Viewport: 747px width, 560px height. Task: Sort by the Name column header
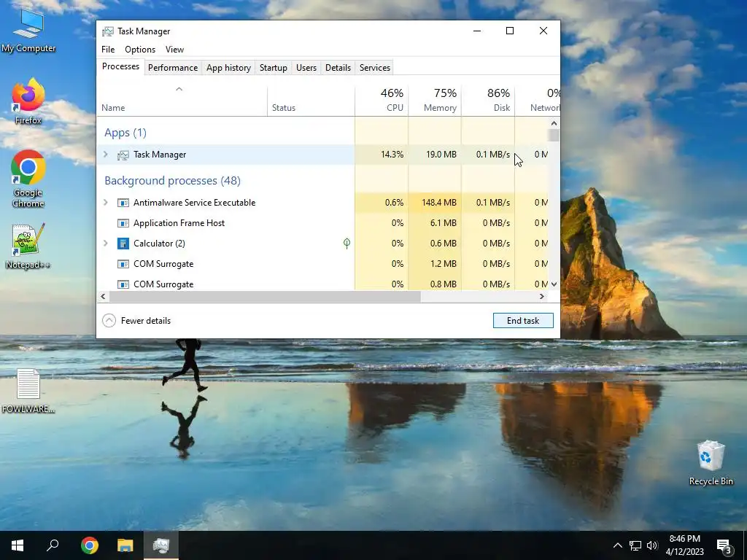[x=182, y=101]
